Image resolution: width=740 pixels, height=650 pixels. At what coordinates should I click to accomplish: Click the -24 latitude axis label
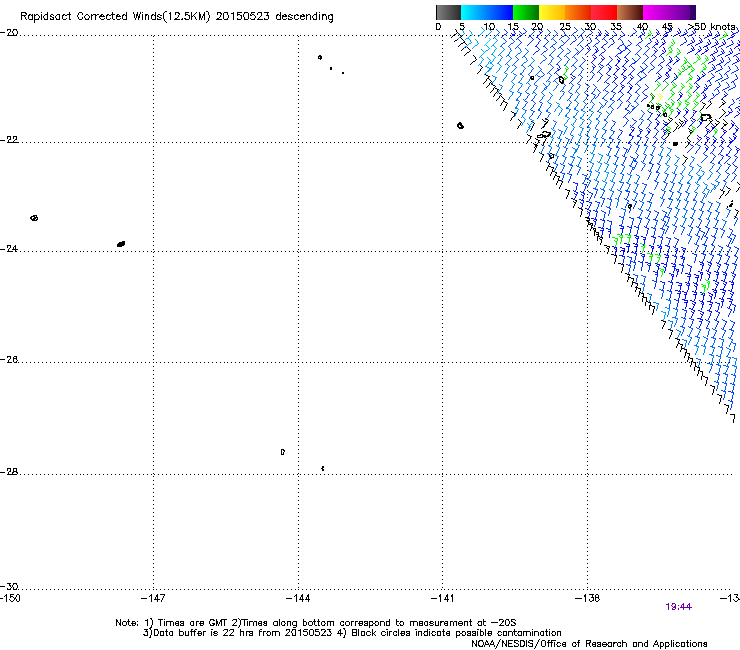point(9,249)
